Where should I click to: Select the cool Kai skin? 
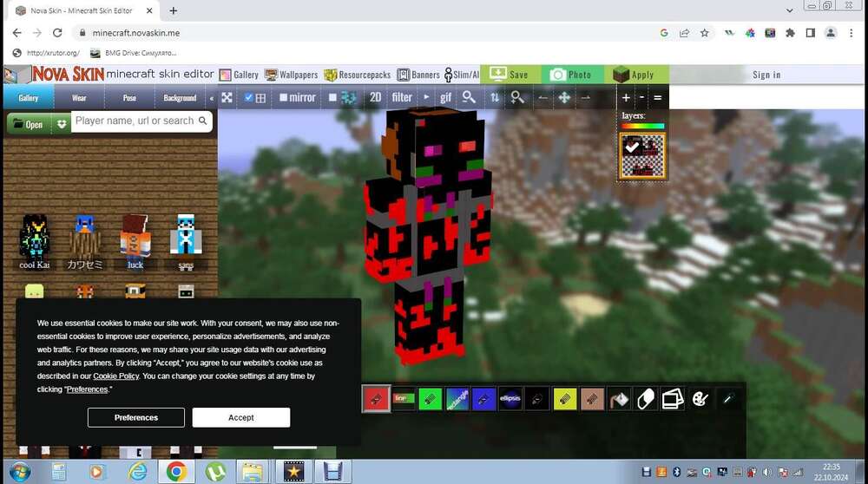pyautogui.click(x=35, y=242)
